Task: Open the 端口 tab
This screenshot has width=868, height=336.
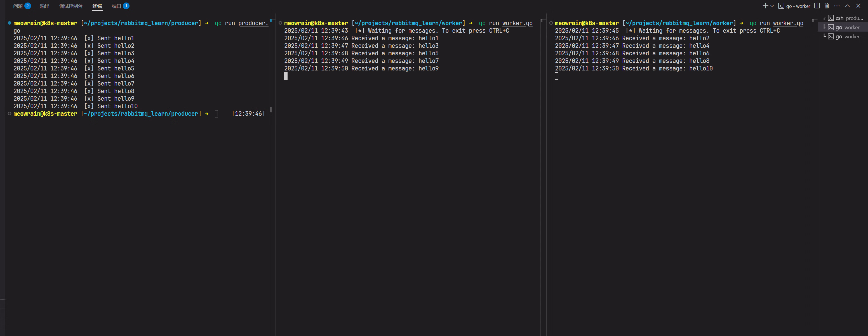Action: [x=116, y=6]
